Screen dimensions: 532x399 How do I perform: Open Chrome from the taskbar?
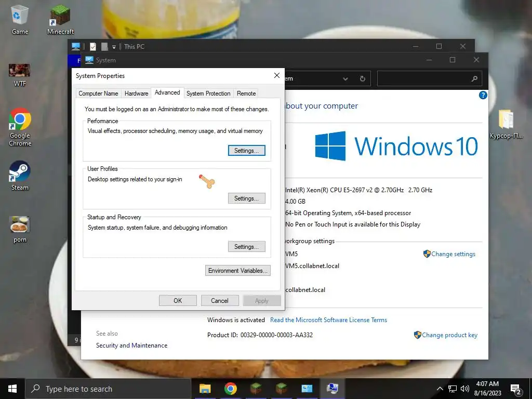[x=230, y=389]
